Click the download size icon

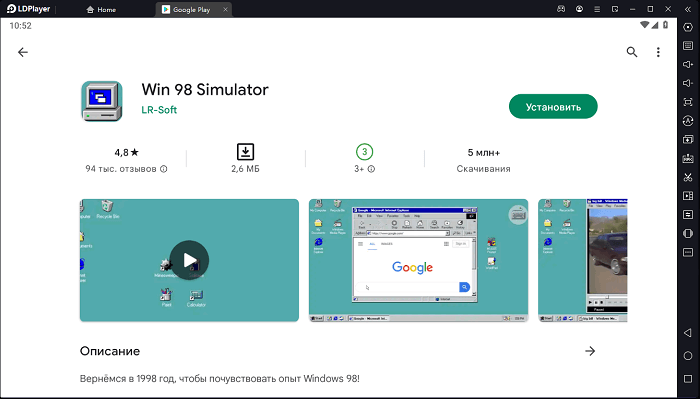[245, 152]
